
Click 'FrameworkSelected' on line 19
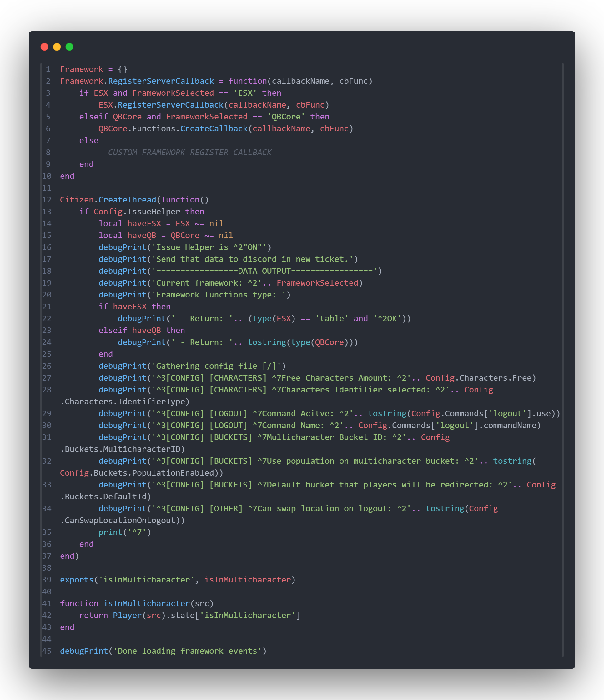pos(317,283)
